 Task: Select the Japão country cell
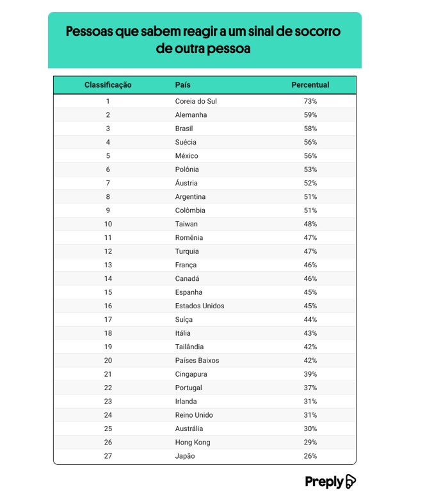point(185,456)
